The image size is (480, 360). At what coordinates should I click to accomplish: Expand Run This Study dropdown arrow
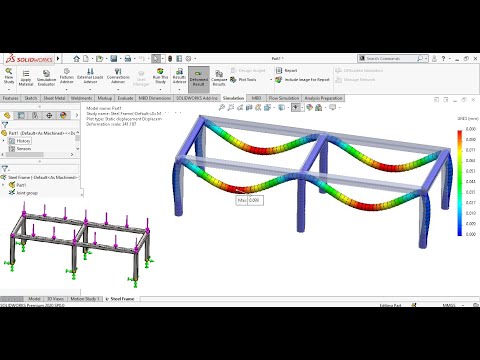click(160, 90)
